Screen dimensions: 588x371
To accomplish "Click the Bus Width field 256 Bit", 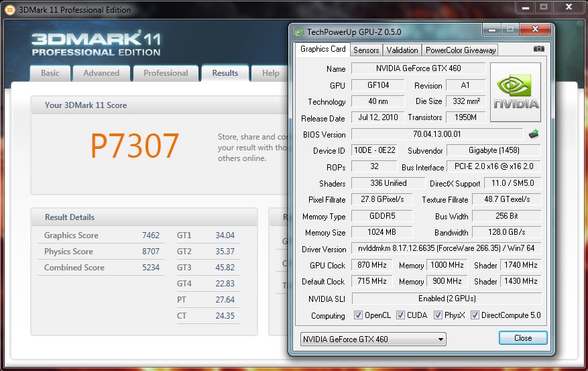I will point(507,216).
